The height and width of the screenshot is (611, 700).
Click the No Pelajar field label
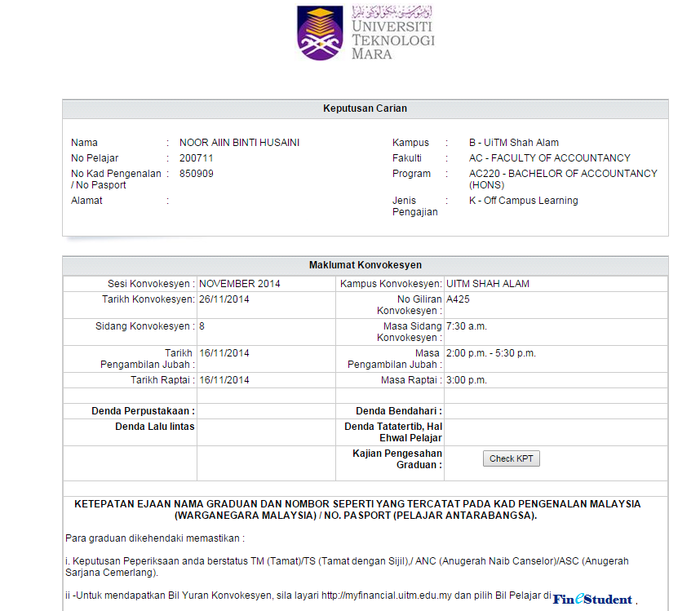(95, 158)
